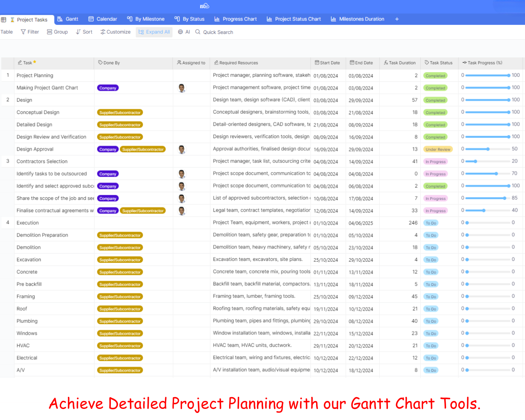Image resolution: width=525 pixels, height=420 pixels.
Task: Open the Progress Chart tab
Action: (235, 19)
